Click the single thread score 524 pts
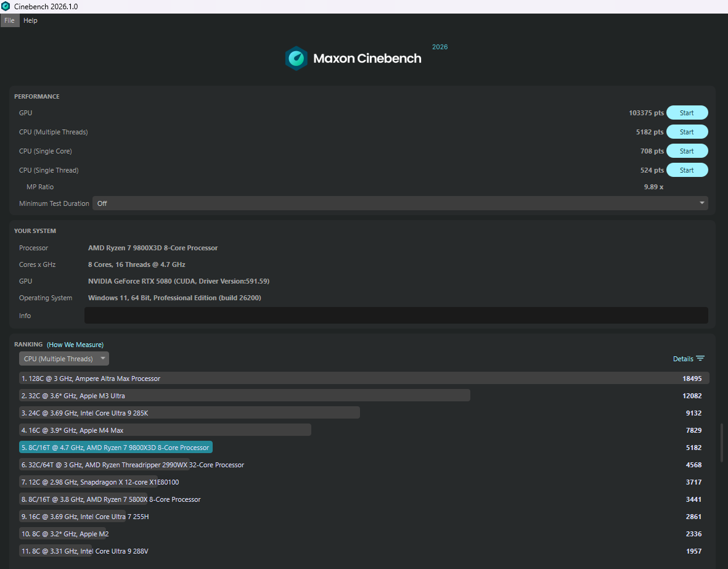 (652, 170)
